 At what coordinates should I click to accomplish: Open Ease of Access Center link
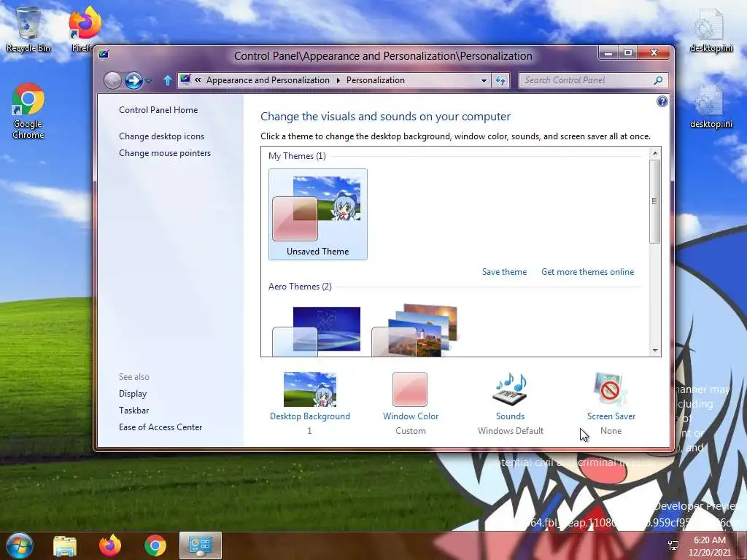[x=160, y=427]
